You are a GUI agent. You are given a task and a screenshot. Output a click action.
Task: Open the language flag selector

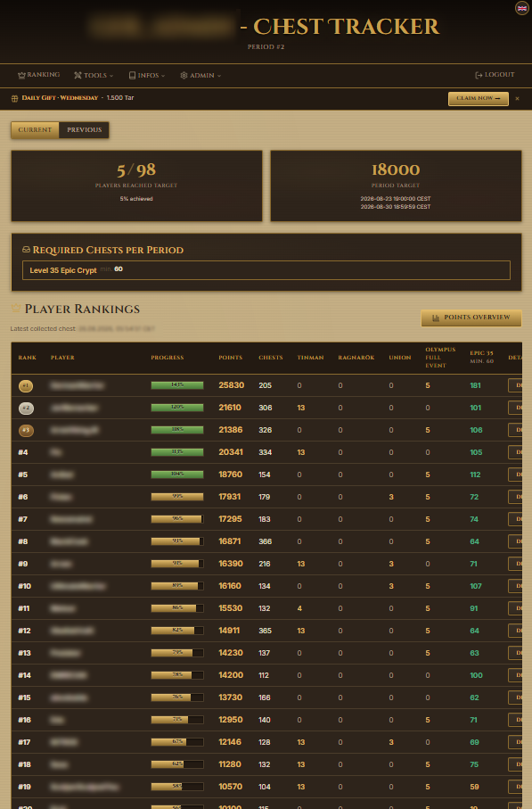521,8
